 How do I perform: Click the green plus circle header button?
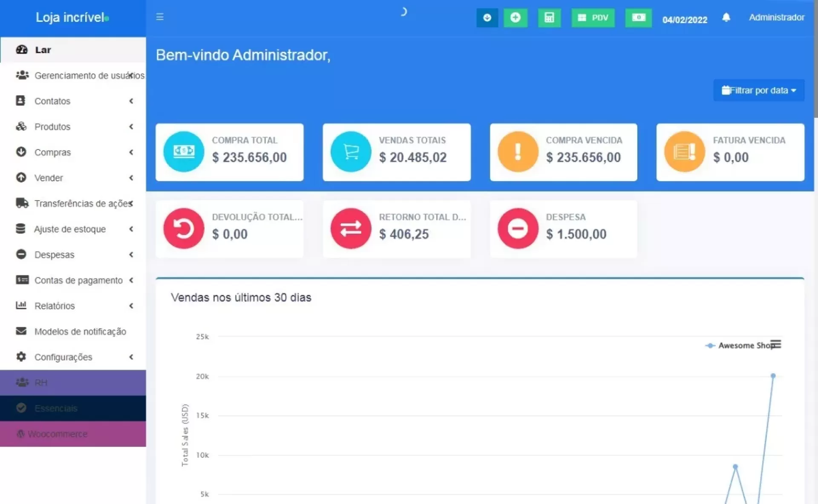(516, 18)
